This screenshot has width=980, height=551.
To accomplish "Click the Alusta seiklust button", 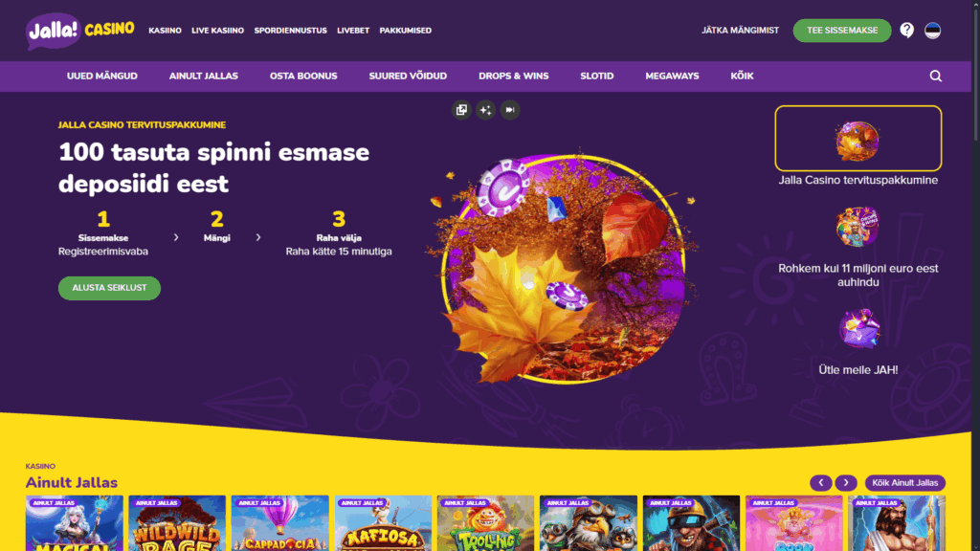I will point(109,288).
